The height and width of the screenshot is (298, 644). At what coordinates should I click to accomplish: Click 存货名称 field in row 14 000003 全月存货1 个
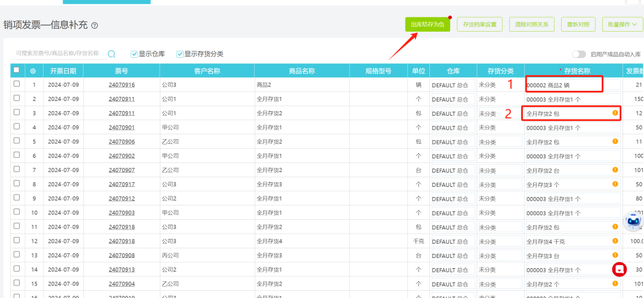573,270
